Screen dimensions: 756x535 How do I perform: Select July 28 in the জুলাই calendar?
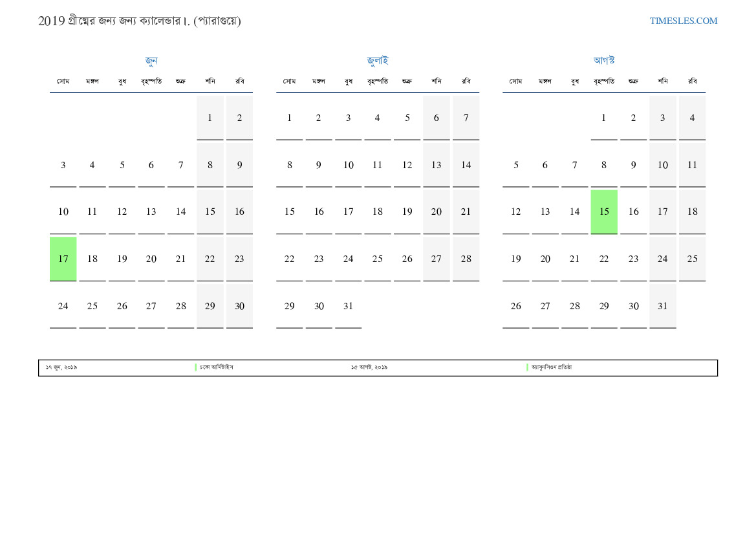(466, 259)
